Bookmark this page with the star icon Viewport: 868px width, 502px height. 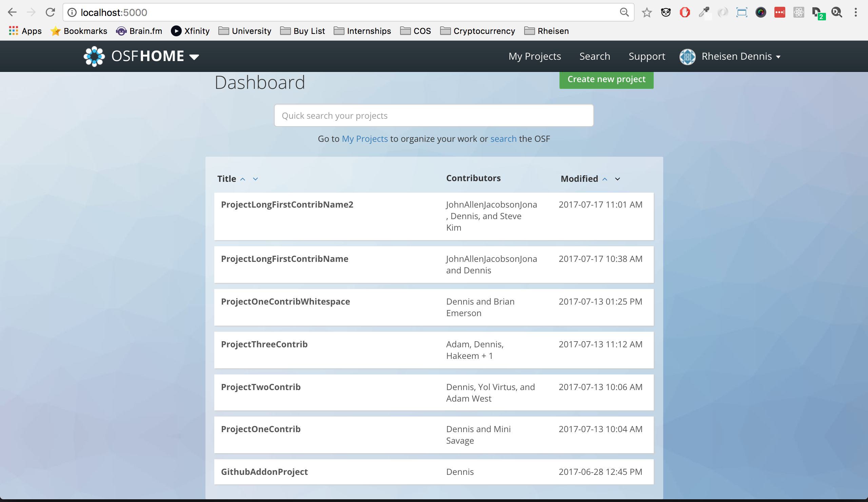coord(647,13)
